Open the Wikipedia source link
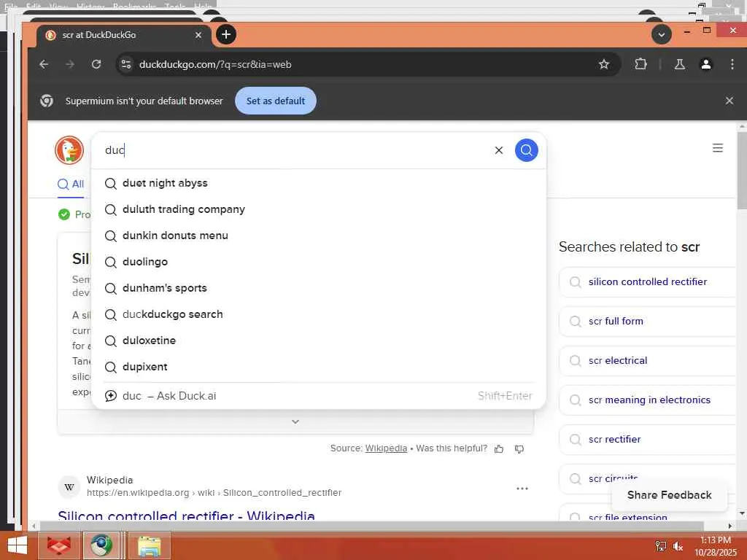The image size is (747, 560). 386,448
